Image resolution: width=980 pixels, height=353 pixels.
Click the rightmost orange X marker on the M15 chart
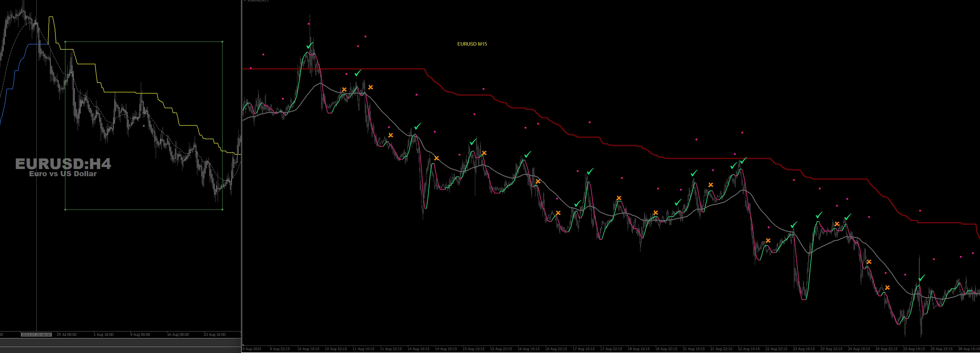coord(887,288)
